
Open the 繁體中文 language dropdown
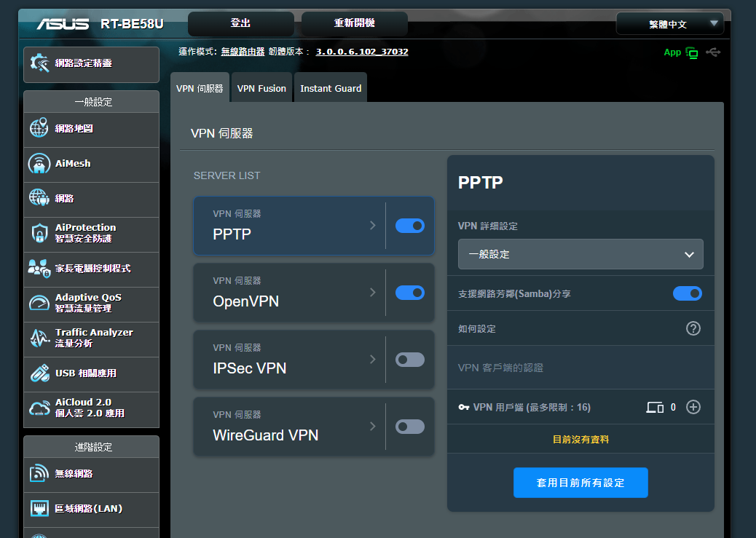pyautogui.click(x=670, y=23)
